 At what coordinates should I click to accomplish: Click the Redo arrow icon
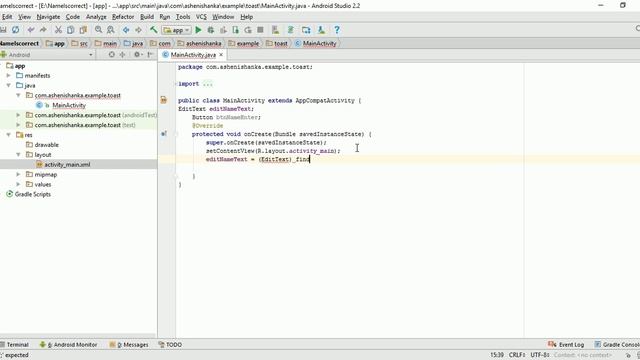click(x=43, y=30)
